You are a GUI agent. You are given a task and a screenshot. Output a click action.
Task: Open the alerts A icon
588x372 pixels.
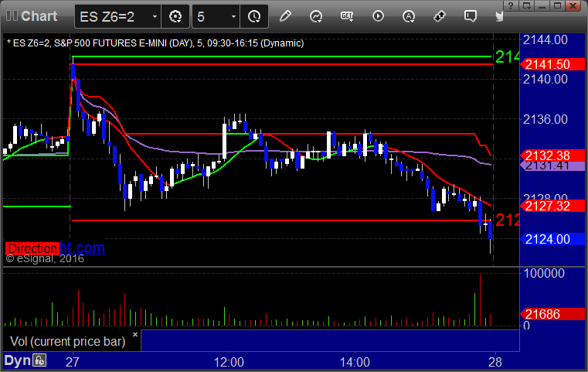click(x=409, y=16)
